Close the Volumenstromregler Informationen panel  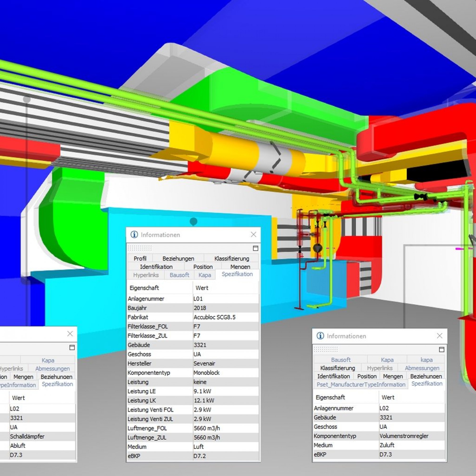pyautogui.click(x=439, y=336)
